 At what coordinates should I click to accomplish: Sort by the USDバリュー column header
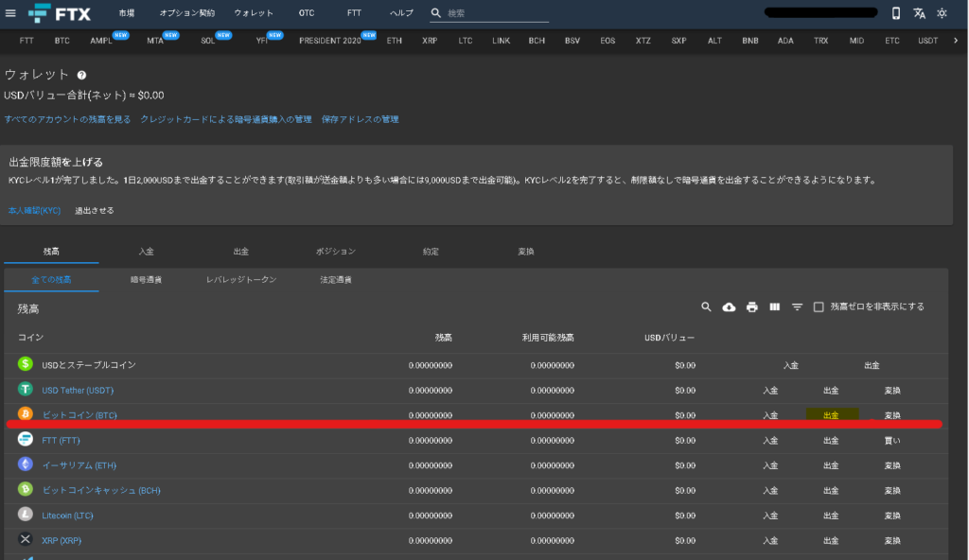click(x=669, y=338)
